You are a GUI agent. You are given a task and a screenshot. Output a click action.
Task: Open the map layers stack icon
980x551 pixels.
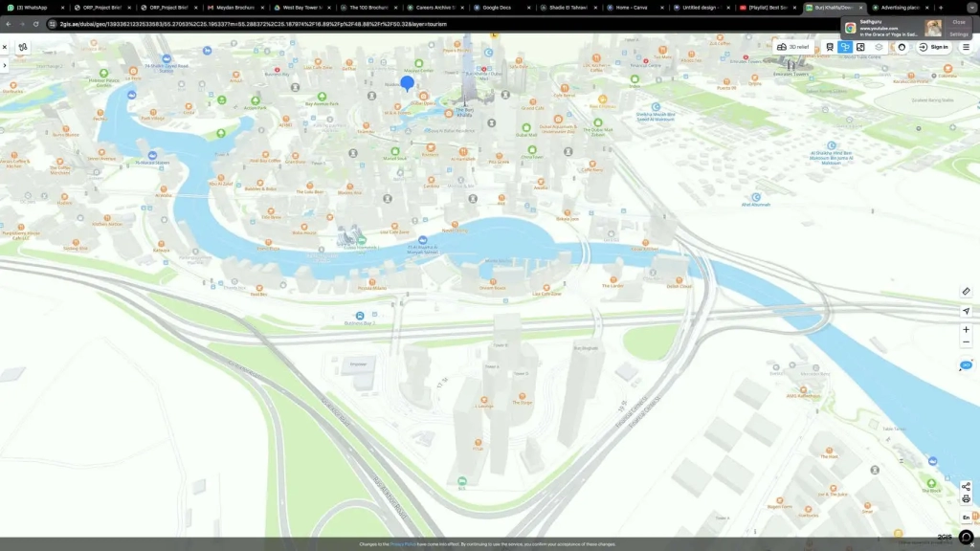click(879, 47)
